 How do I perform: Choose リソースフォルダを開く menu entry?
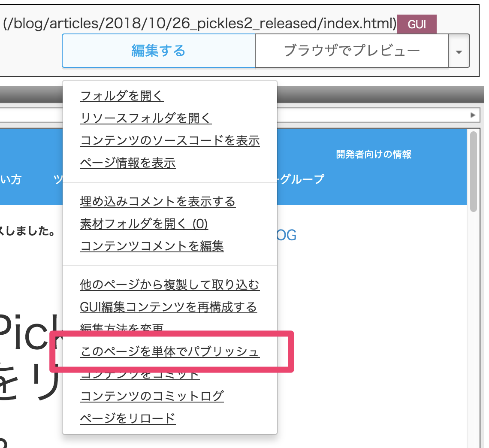pos(145,118)
